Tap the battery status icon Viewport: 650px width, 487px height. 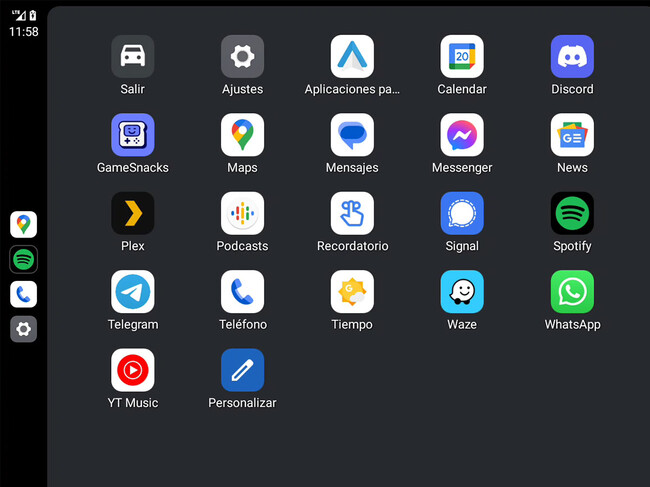33,15
